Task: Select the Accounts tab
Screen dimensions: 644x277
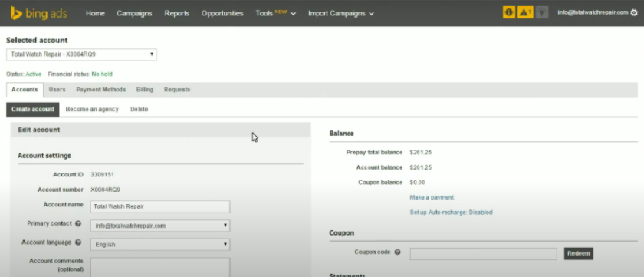Action: tap(25, 90)
